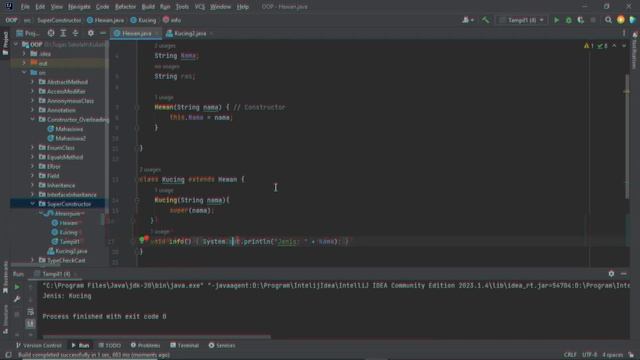Toggle scroll to end icon in Run console
The image size is (640, 360).
coord(30,324)
